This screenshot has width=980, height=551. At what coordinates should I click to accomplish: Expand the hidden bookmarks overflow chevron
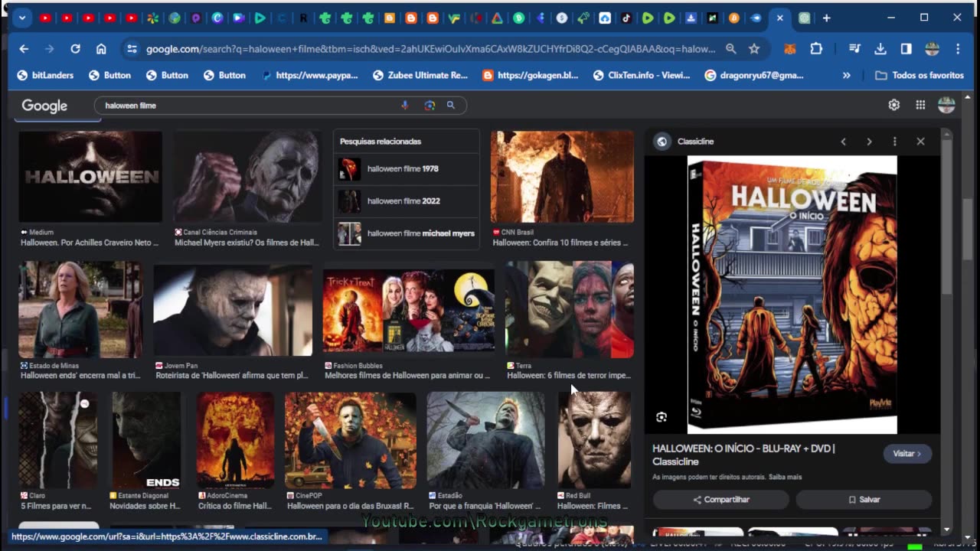846,75
